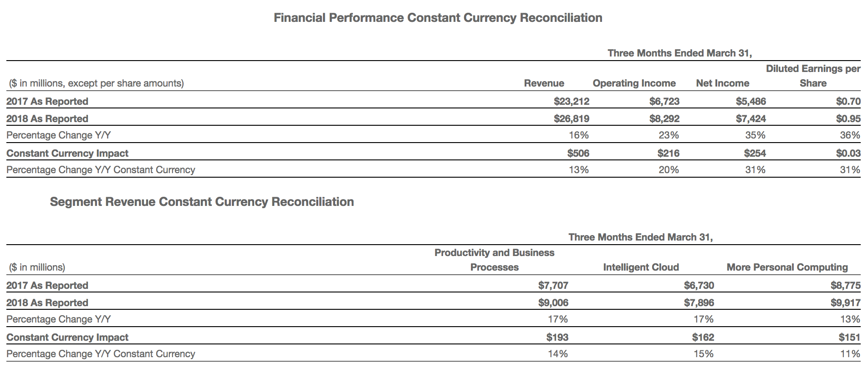Click the 2018 net income $7,424 value
Screen dimensions: 868x369
751,118
